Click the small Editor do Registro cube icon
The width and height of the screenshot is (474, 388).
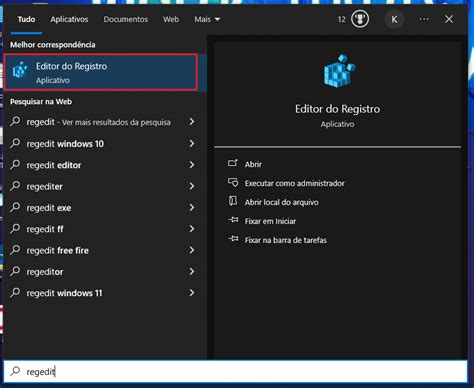click(20, 70)
